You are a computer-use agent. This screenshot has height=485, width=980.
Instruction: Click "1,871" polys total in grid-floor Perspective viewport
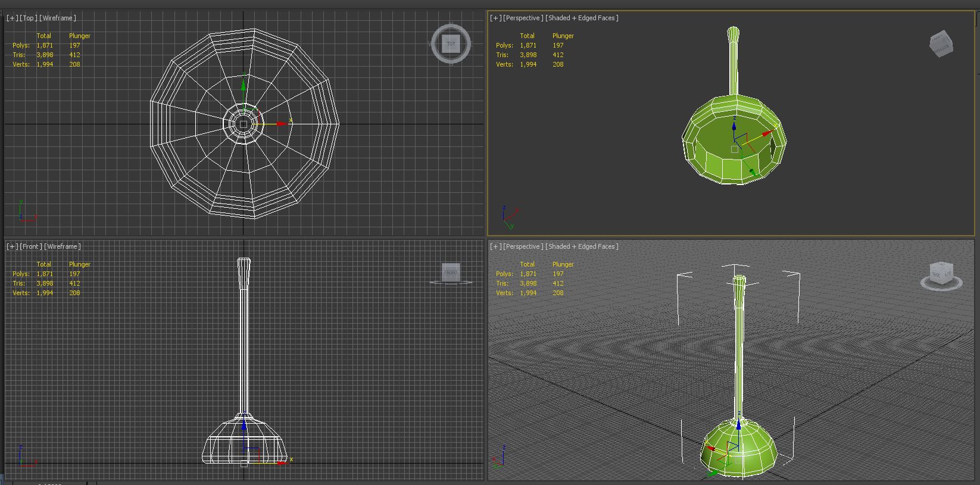click(528, 274)
